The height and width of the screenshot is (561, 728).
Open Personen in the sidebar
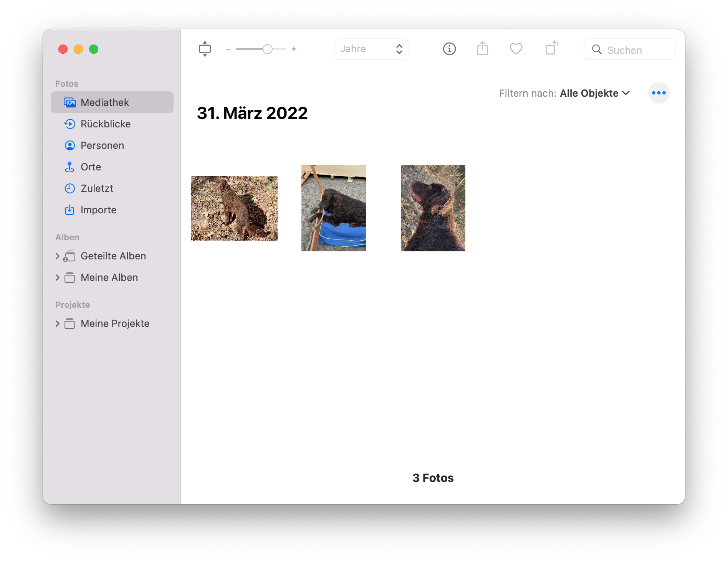112,145
